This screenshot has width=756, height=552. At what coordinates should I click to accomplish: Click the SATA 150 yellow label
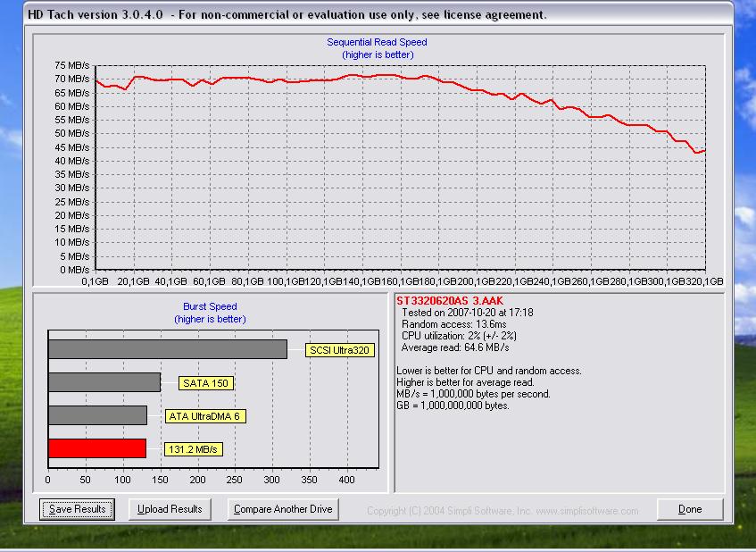206,383
